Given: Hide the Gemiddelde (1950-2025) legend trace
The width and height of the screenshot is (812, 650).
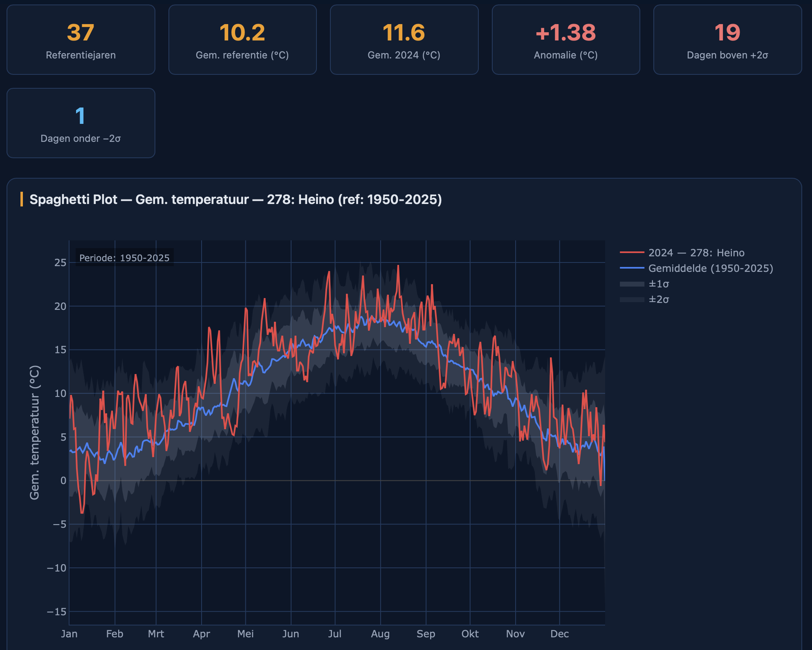Looking at the screenshot, I should pyautogui.click(x=710, y=268).
